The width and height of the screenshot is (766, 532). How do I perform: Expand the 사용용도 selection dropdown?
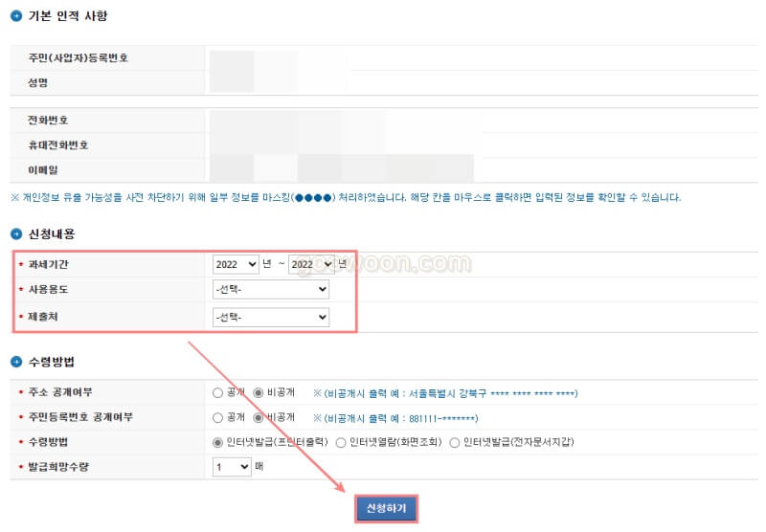271,289
